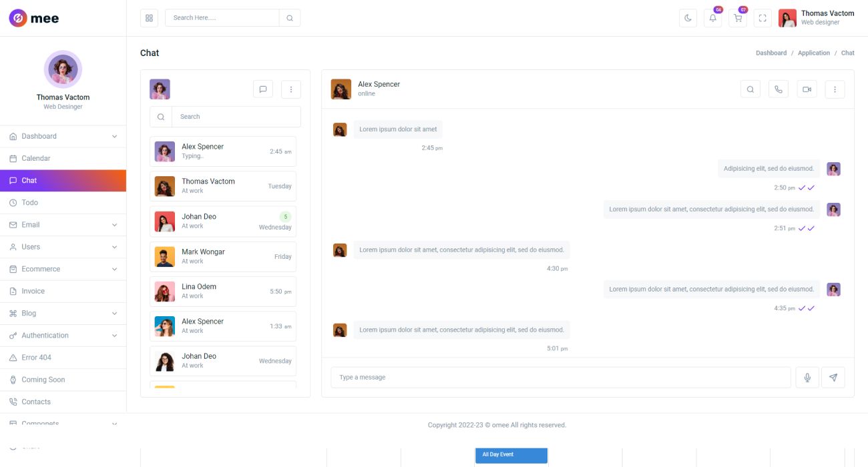868x467 pixels.
Task: Focus the Type a message field
Action: pos(561,378)
